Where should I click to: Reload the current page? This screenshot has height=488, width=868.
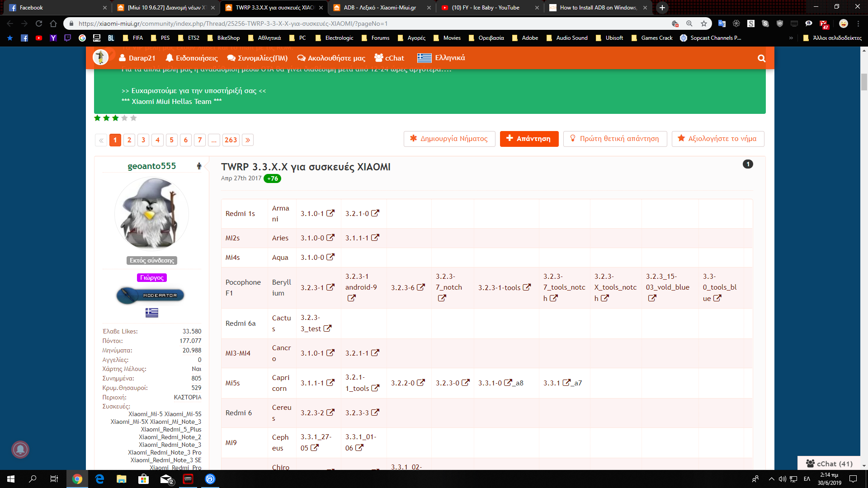pyautogui.click(x=39, y=23)
